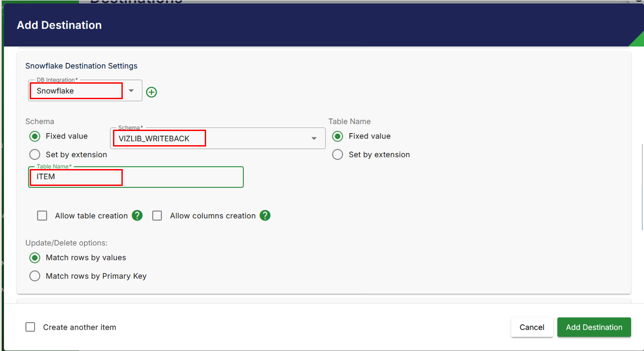Screen dimensions: 644x351
Task: Open help for Allow table creation
Action: 137,216
